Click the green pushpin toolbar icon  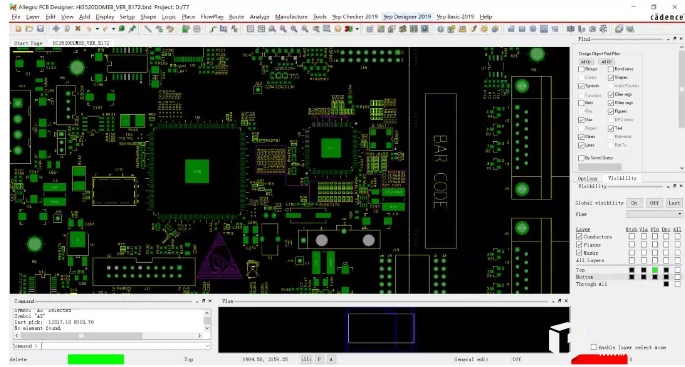132,29
